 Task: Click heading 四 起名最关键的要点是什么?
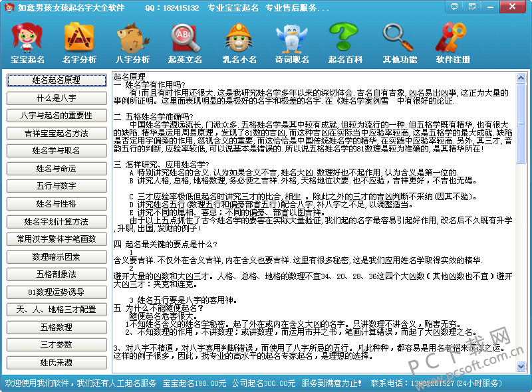[165, 245]
